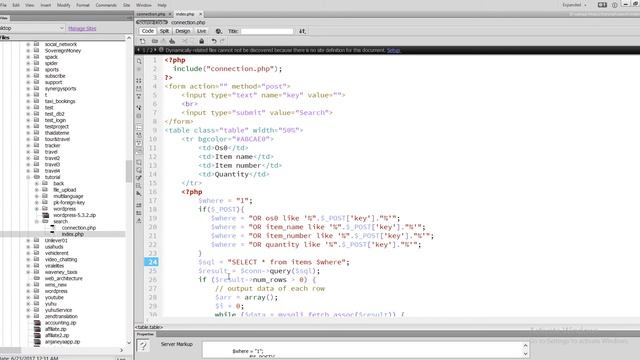Image resolution: width=640 pixels, height=360 pixels.
Task: Expand the wordpress folder under tutorial
Action: point(37,209)
